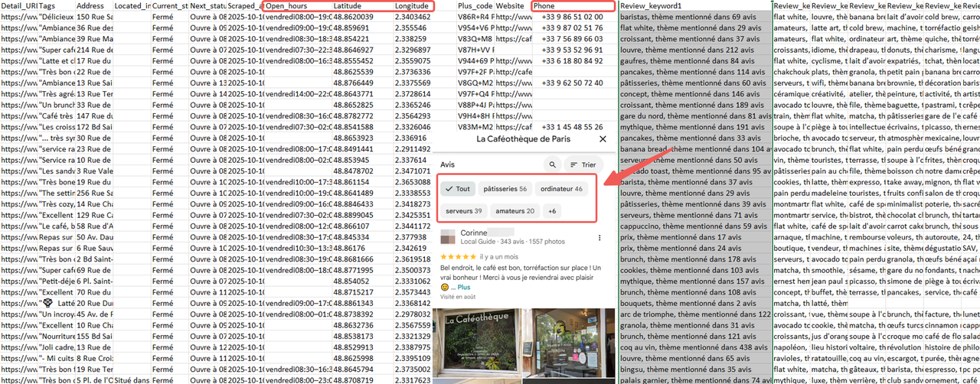
Task: Toggle the ordinateur 46 filter chip
Action: 560,189
